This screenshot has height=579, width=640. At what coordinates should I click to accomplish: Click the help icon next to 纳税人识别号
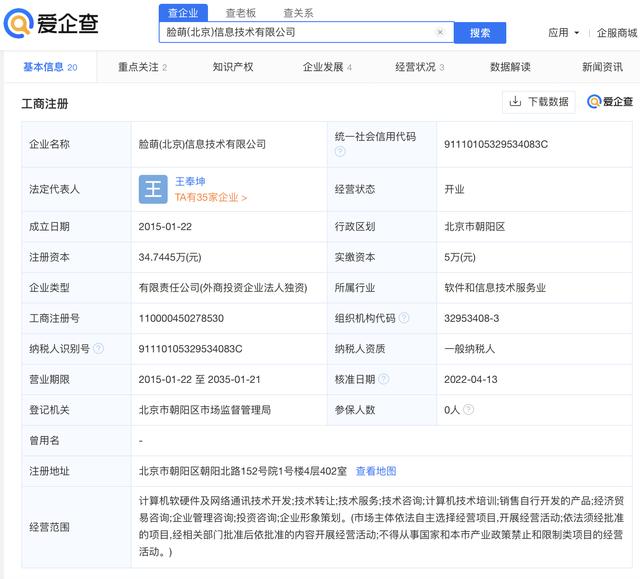[x=98, y=348]
